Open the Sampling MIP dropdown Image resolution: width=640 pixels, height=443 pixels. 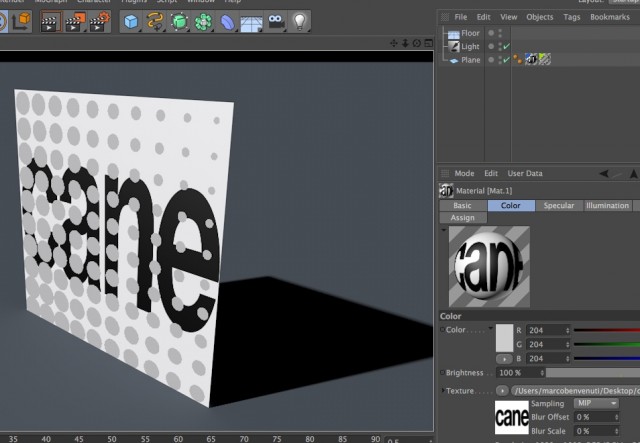[596, 403]
